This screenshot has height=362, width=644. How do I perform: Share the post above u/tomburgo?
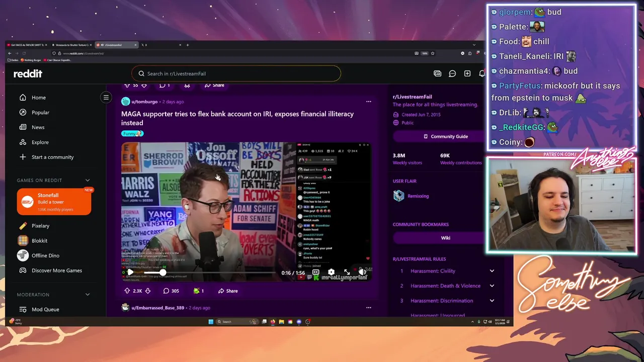tap(214, 85)
